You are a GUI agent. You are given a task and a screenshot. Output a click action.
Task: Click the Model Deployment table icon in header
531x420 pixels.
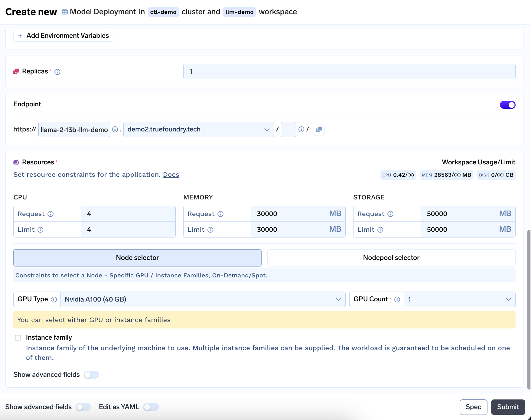[x=65, y=12]
